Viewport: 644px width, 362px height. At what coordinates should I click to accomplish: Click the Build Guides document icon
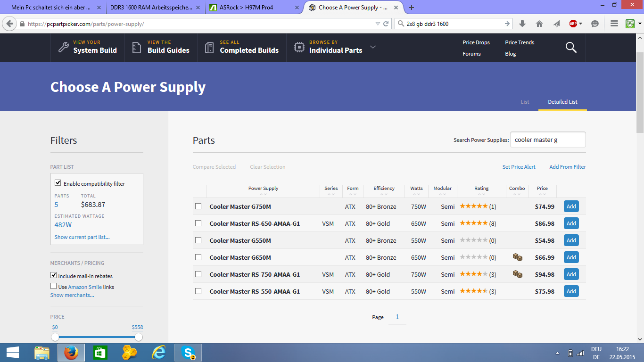tap(137, 47)
